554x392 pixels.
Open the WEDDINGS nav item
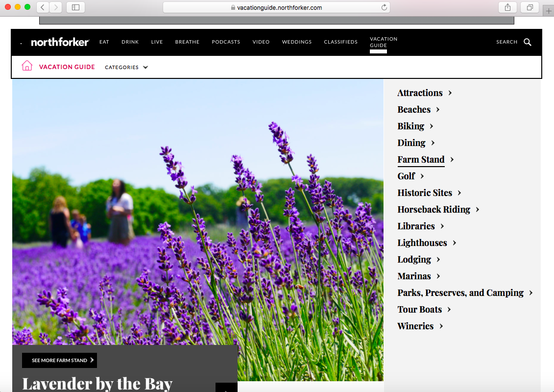[297, 42]
